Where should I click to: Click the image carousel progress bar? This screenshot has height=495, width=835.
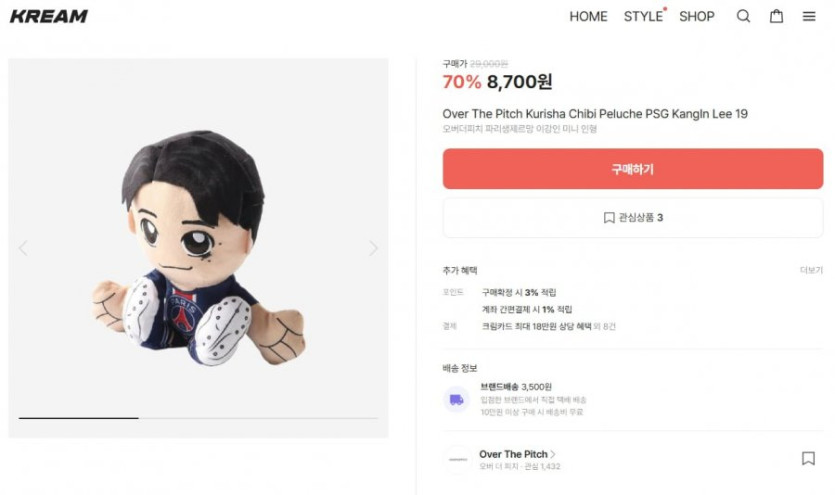(x=198, y=417)
